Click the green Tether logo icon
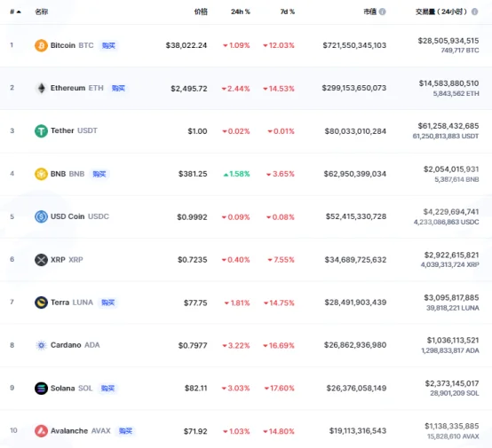492x448 pixels. tap(41, 131)
